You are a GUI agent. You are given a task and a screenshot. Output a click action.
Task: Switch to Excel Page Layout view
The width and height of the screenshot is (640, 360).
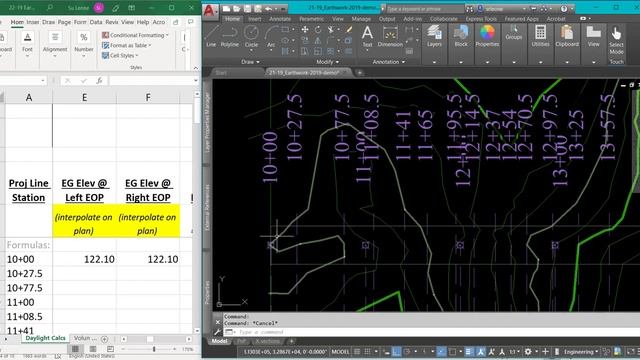pos(93,349)
